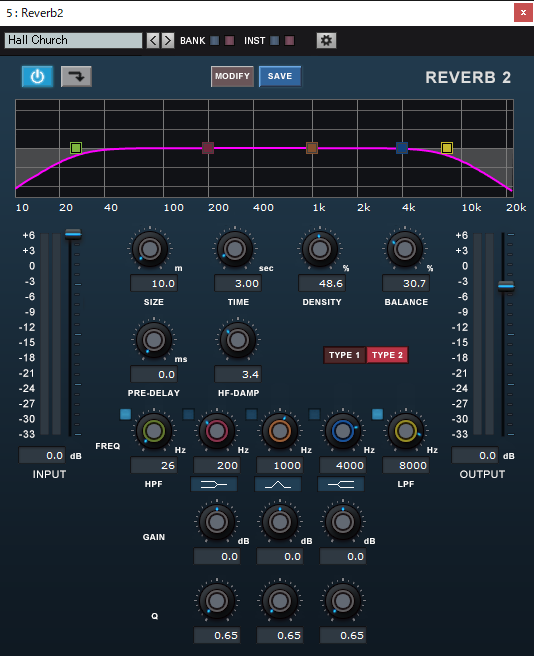The image size is (534, 656).
Task: Click the blue BANK square
Action: pyautogui.click(x=214, y=41)
